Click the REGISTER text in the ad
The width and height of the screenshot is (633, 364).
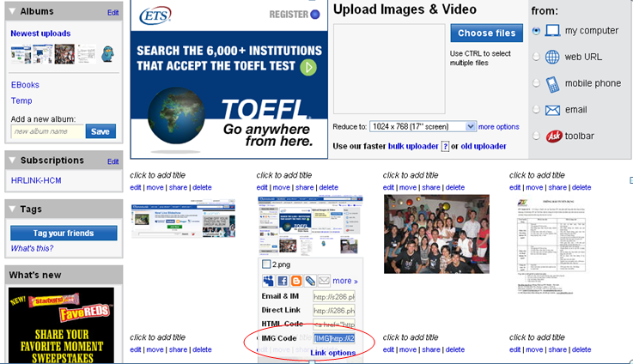(289, 15)
